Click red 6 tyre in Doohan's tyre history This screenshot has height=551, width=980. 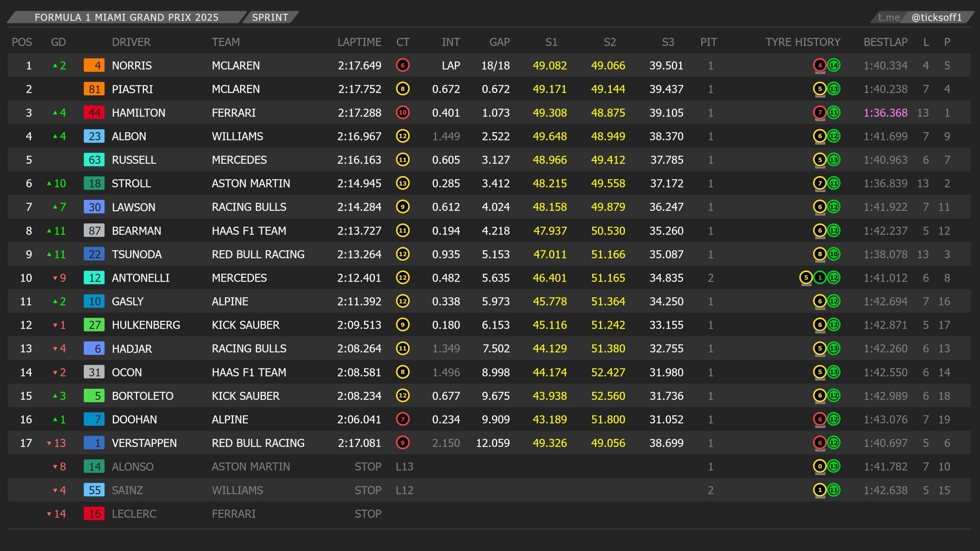pos(820,419)
